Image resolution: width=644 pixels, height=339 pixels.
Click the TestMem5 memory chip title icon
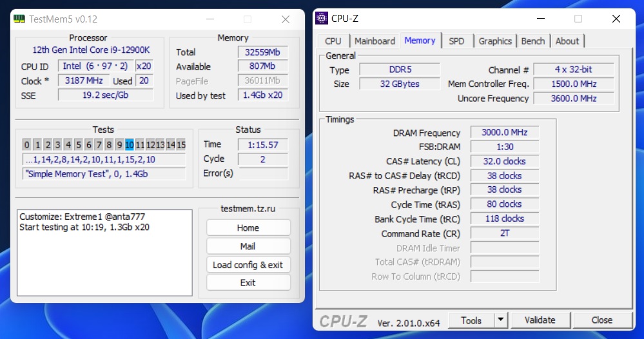coord(19,19)
